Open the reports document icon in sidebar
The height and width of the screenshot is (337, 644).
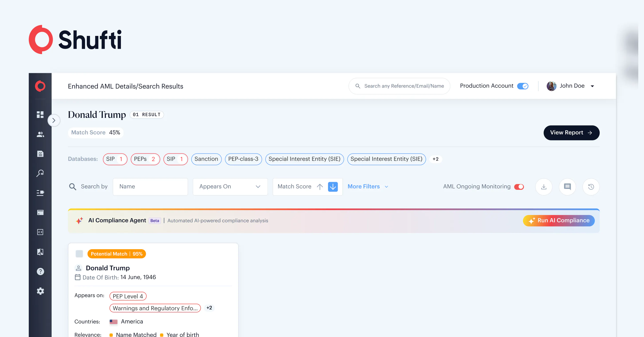point(40,154)
